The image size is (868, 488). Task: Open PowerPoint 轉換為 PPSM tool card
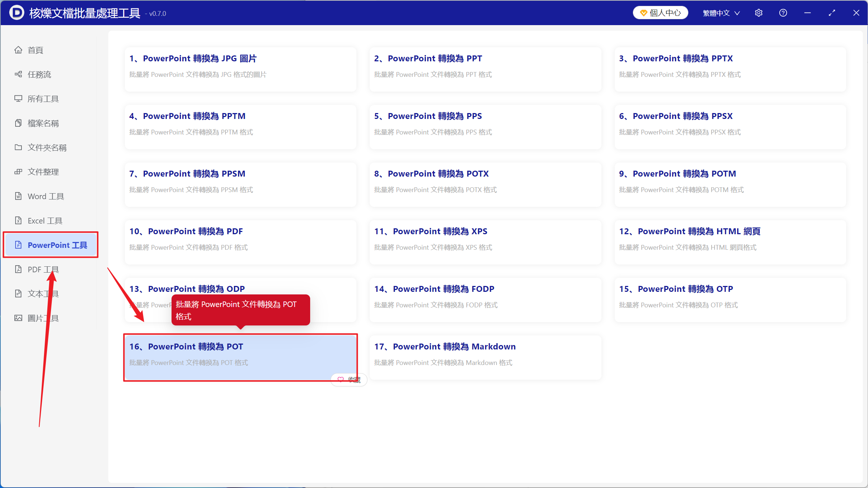pyautogui.click(x=240, y=184)
